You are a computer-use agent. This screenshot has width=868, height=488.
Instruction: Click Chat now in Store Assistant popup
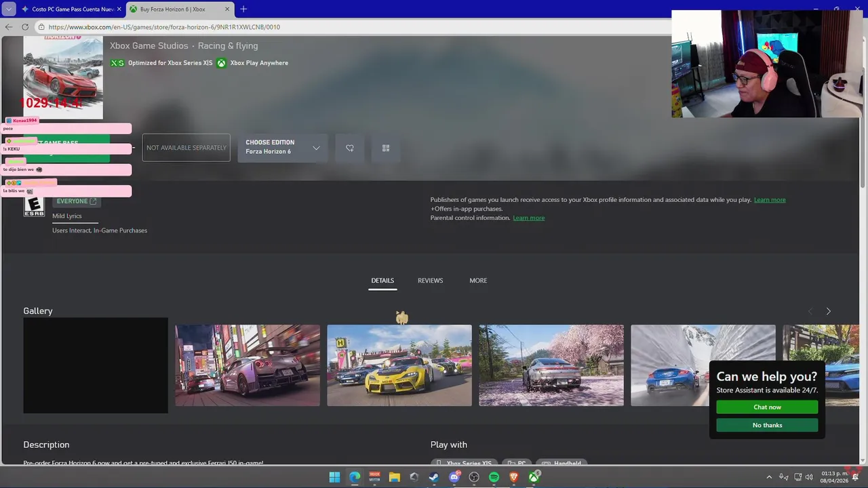(x=767, y=407)
